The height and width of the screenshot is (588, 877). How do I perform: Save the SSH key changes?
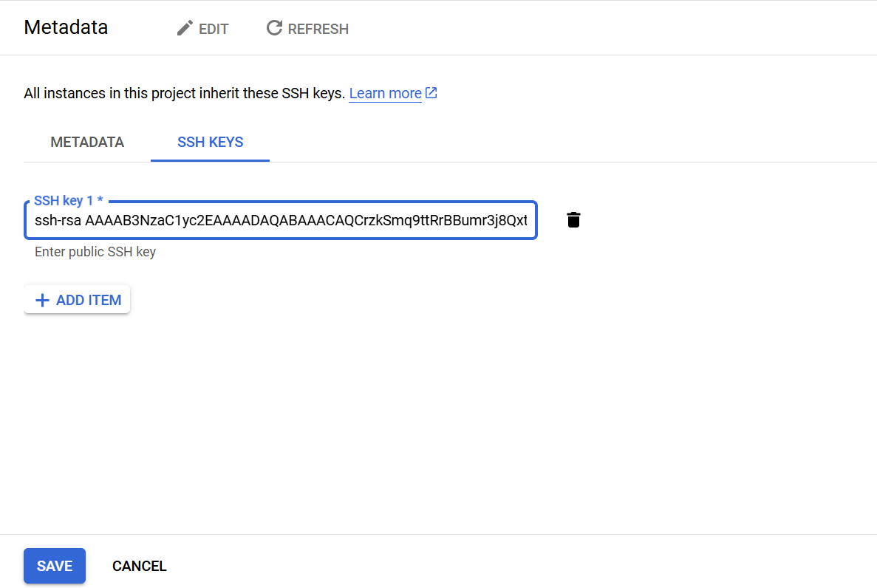pos(55,566)
